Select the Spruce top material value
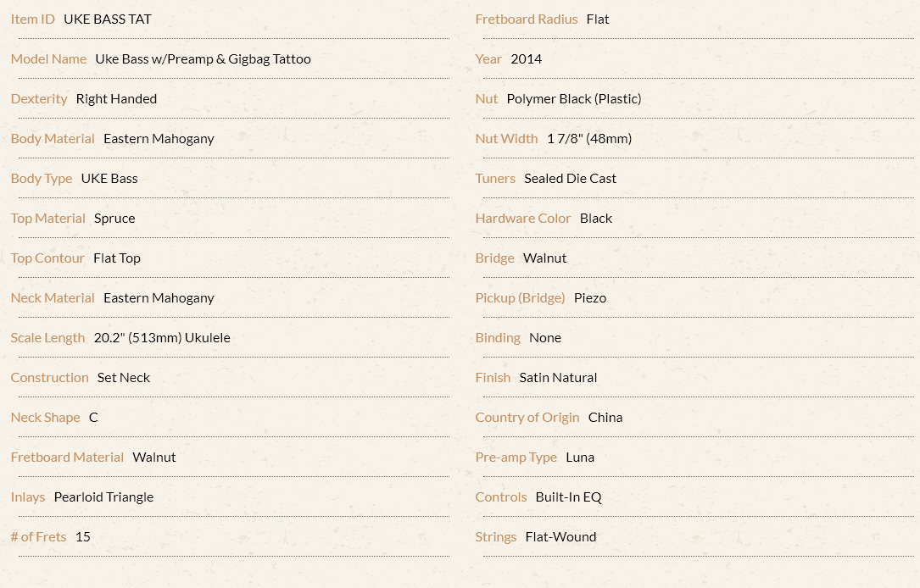Screen dimensions: 920x588 pos(114,219)
